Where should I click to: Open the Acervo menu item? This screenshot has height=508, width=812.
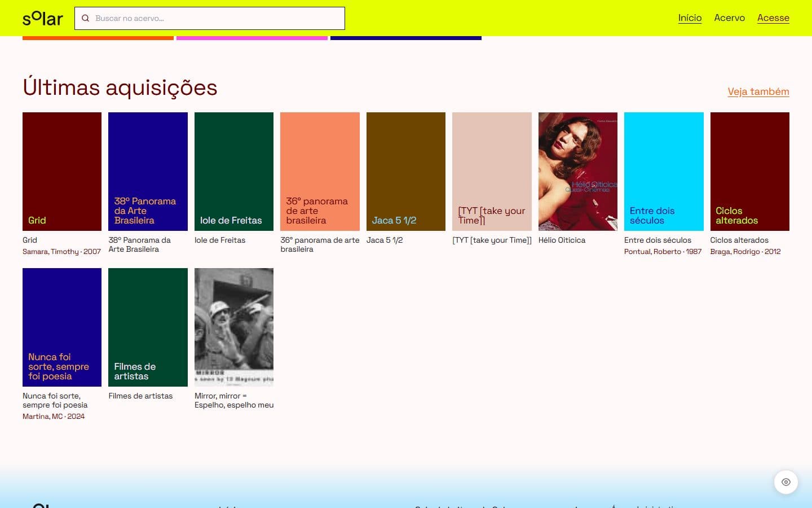point(730,18)
